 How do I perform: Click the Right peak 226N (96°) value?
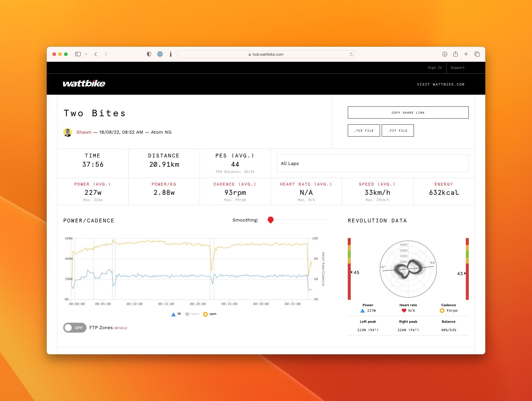pos(408,330)
